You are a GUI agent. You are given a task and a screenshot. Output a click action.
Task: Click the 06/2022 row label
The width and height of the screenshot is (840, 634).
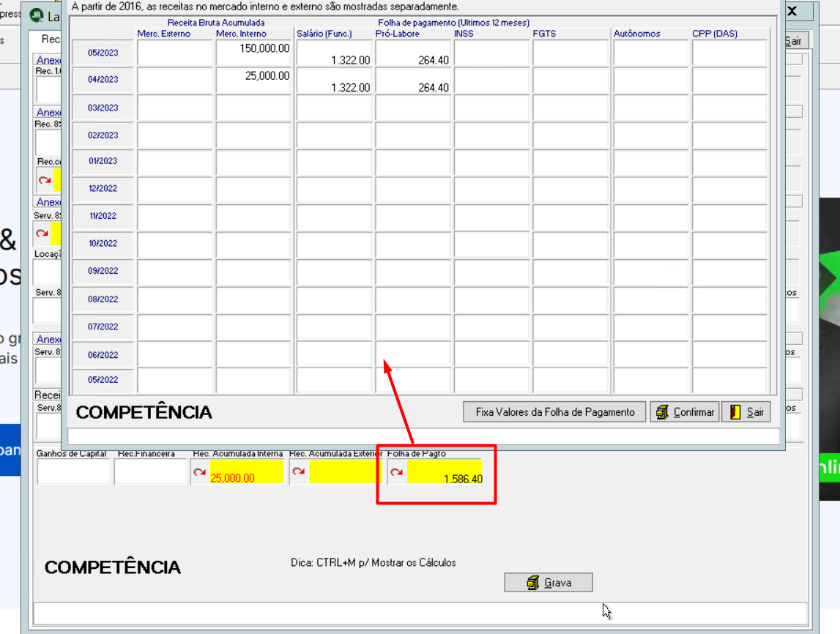[103, 355]
